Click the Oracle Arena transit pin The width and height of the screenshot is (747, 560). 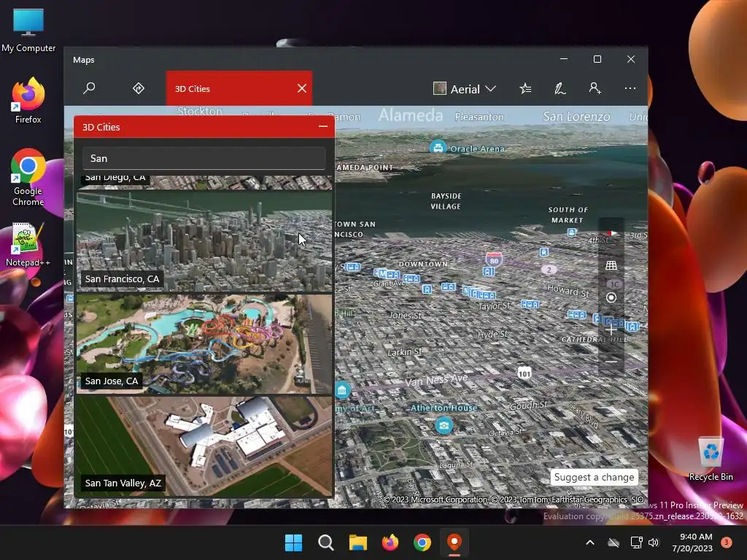[438, 147]
